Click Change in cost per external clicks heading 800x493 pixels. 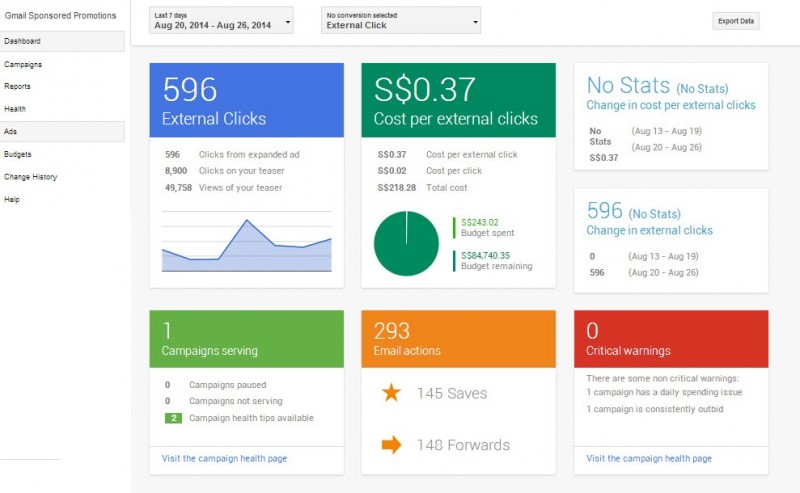(671, 105)
